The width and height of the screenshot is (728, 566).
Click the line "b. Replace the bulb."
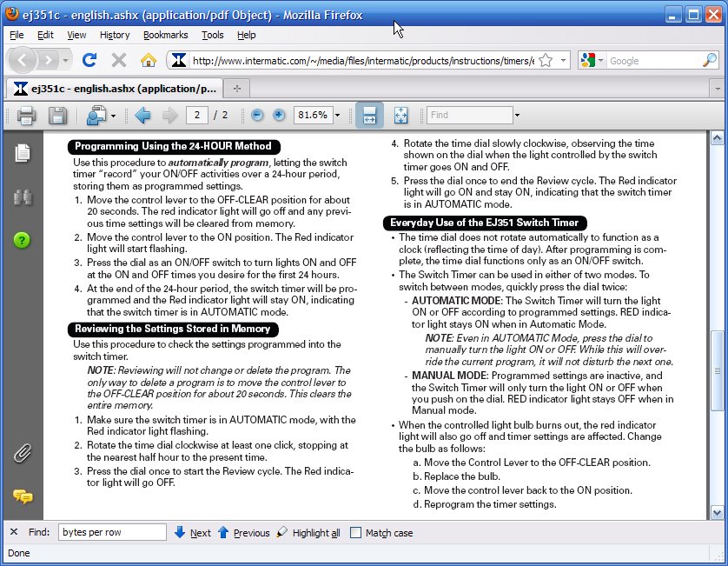pos(456,476)
